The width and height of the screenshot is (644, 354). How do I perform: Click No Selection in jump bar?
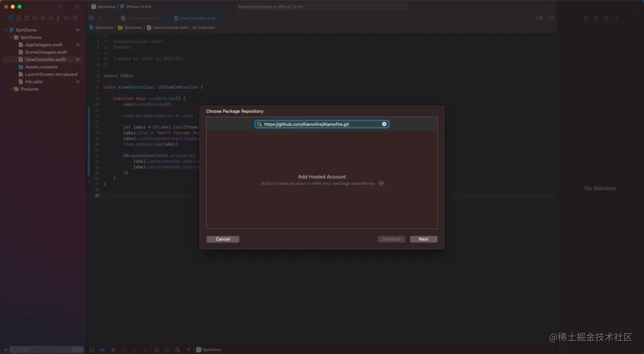(x=204, y=28)
